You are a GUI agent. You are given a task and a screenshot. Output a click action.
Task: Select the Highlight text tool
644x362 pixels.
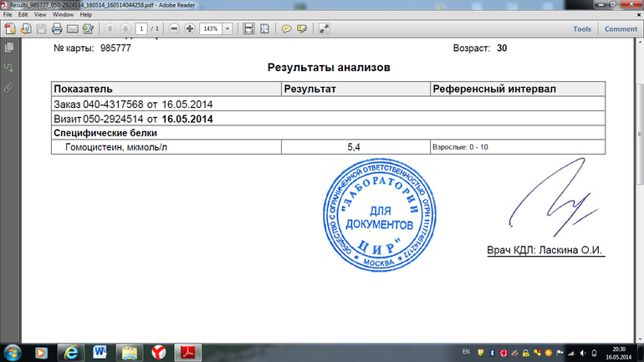[x=301, y=28]
